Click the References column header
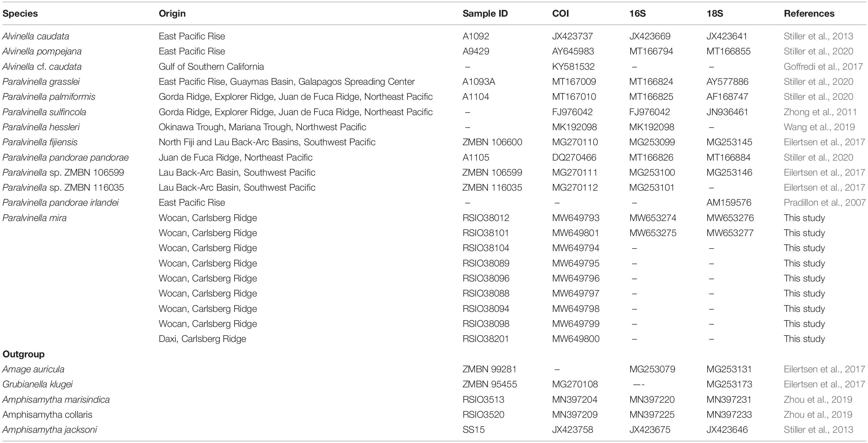 click(809, 13)
